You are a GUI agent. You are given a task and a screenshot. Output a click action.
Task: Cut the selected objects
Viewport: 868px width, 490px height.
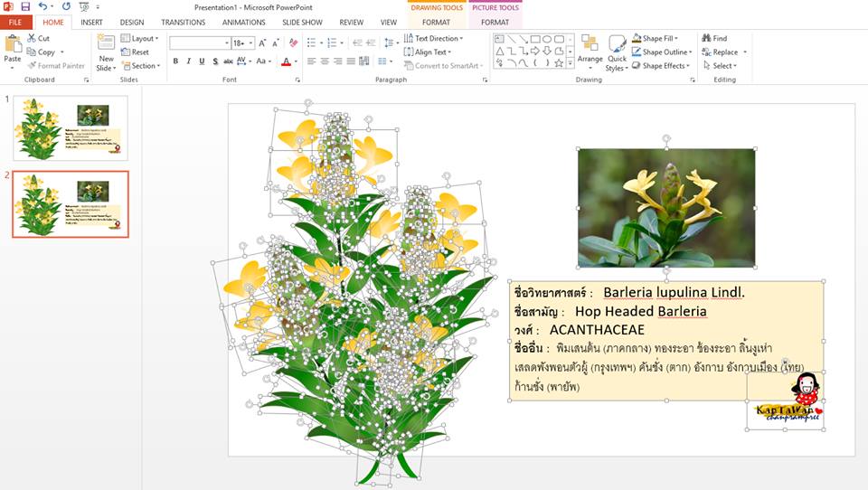pos(39,38)
